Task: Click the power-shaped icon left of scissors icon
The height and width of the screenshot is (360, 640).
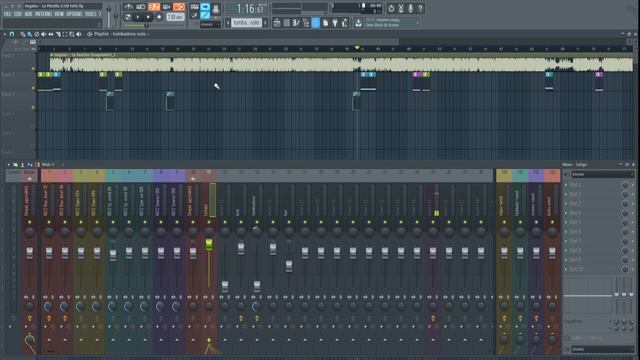Action: (391, 8)
